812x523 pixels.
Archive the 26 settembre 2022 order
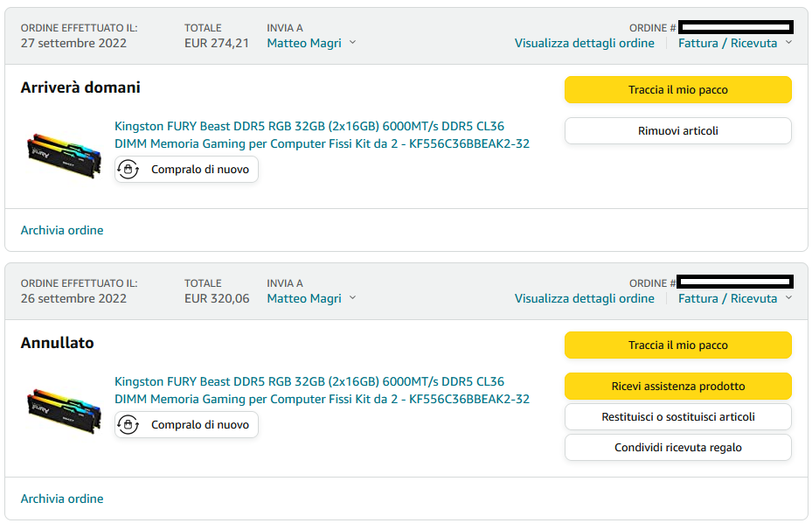62,499
